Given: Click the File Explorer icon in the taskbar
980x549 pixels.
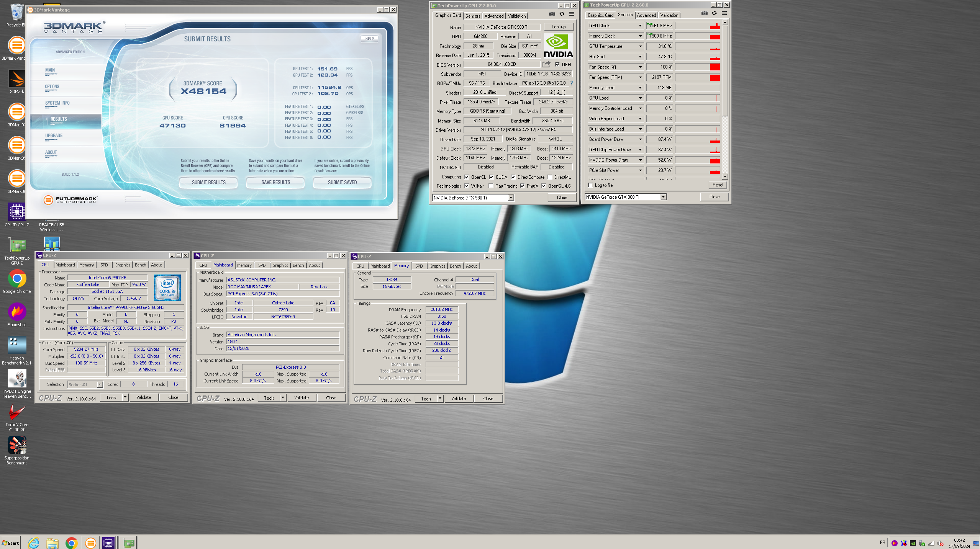Looking at the screenshot, I should pos(52,543).
